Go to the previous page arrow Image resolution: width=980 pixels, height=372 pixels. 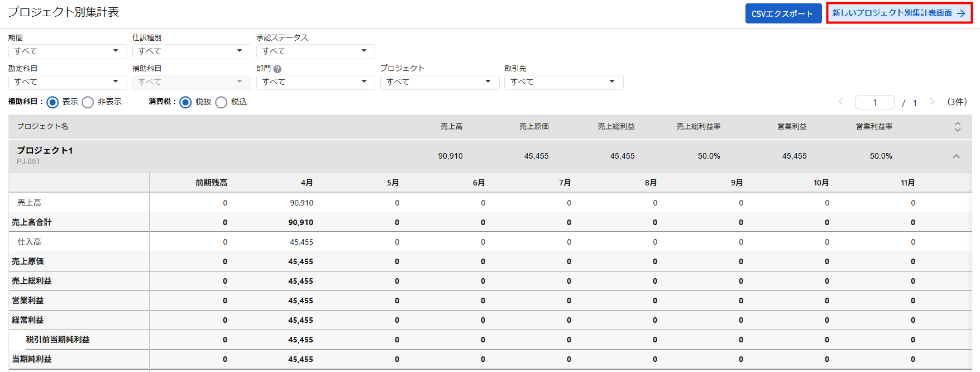click(841, 102)
